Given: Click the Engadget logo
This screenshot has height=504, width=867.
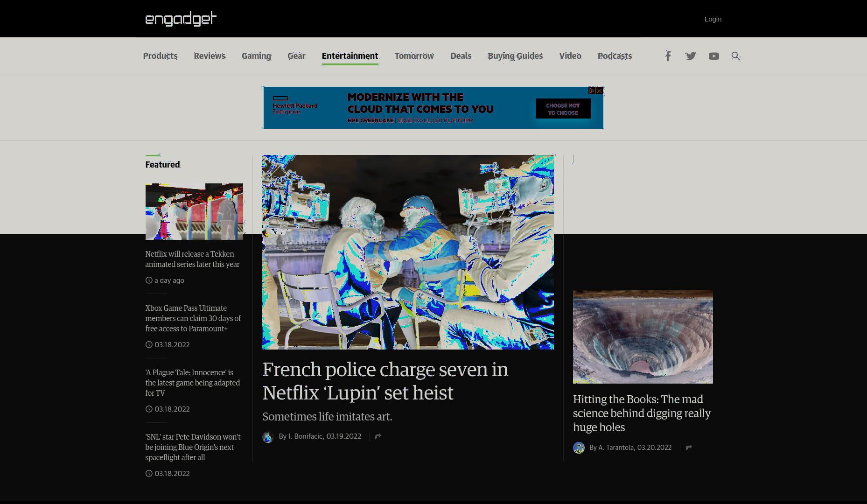Looking at the screenshot, I should (x=181, y=19).
